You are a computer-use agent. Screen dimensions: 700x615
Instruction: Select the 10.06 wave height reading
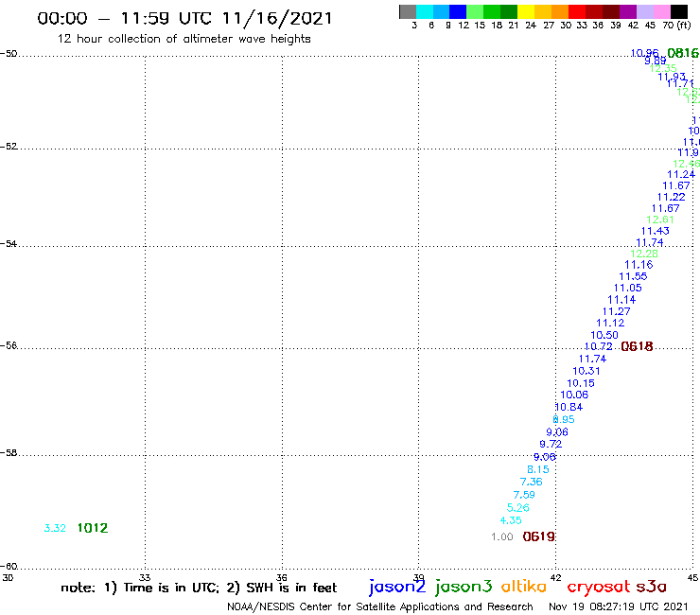(574, 395)
